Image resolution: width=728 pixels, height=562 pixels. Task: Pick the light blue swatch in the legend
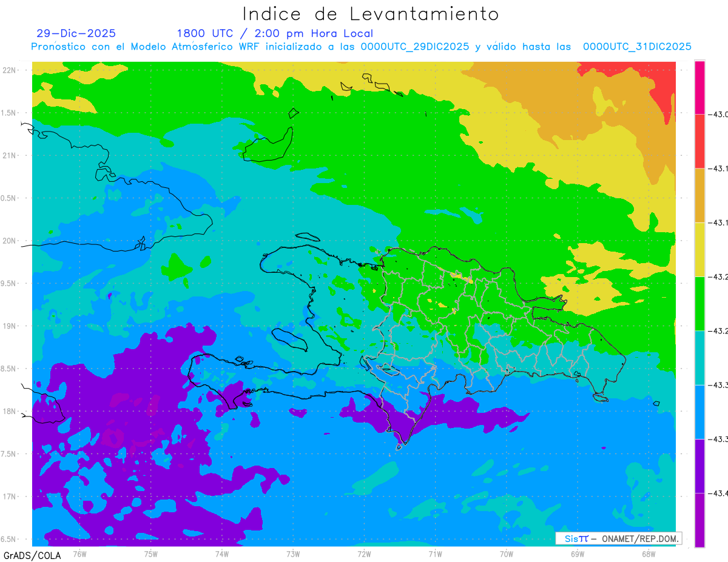699,412
